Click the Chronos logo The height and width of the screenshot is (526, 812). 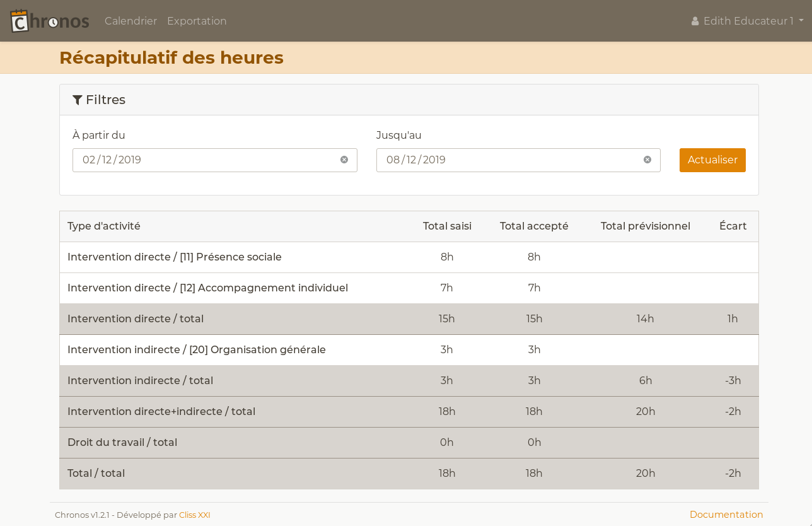(x=50, y=21)
